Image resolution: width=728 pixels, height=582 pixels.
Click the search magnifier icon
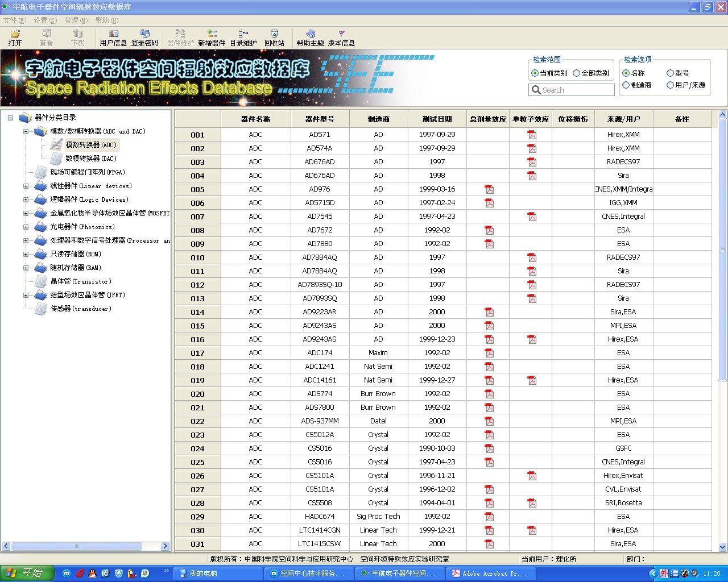point(536,90)
